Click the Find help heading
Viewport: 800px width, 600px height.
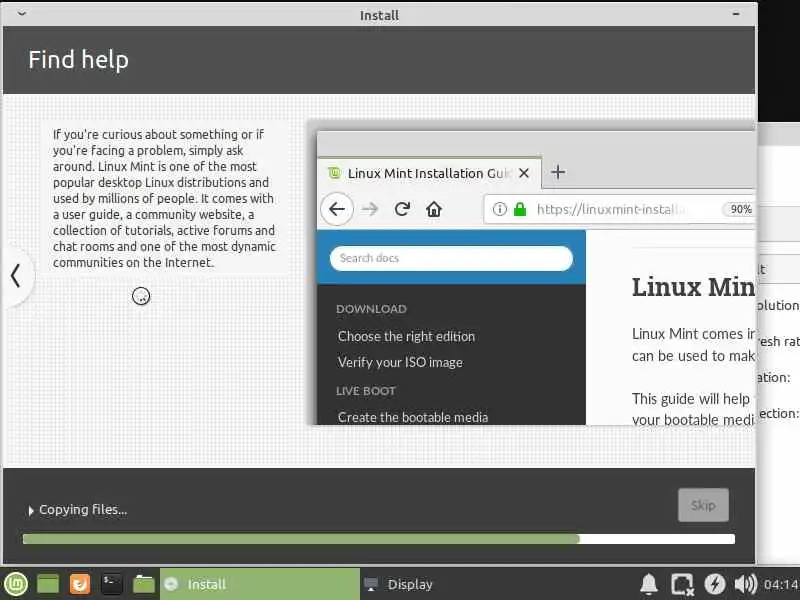point(79,60)
